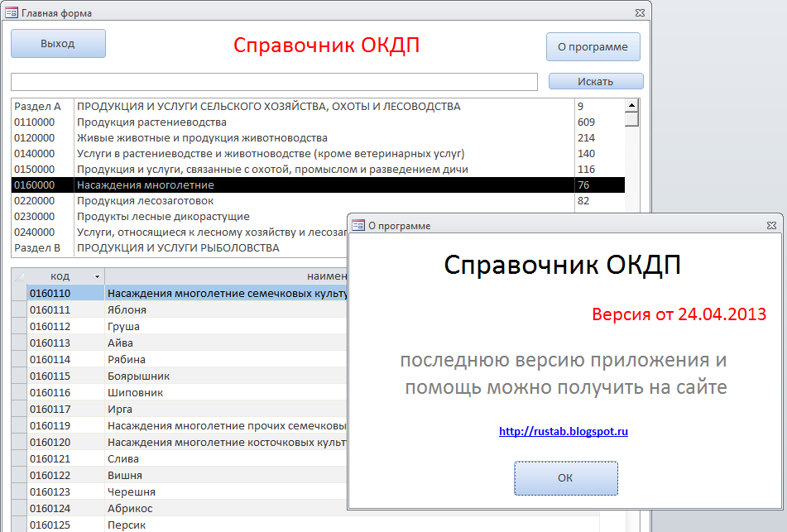Click code cell 0160113
787x532 pixels.
point(65,343)
